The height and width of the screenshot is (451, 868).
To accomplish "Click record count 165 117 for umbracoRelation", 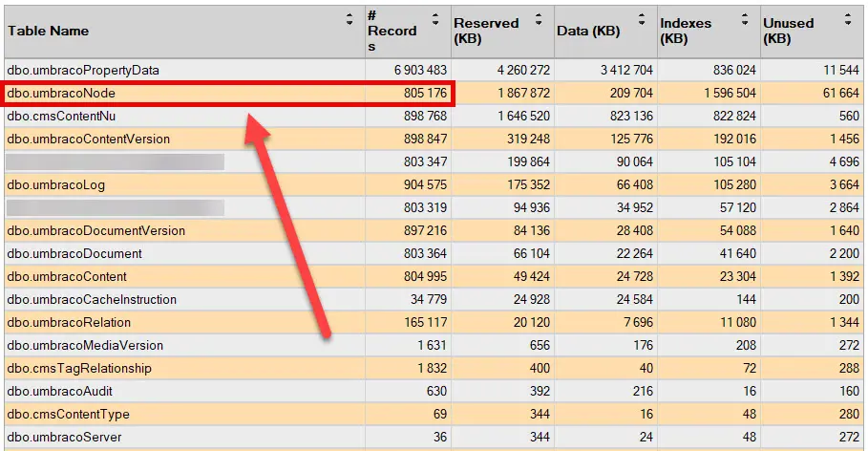I will tap(425, 322).
